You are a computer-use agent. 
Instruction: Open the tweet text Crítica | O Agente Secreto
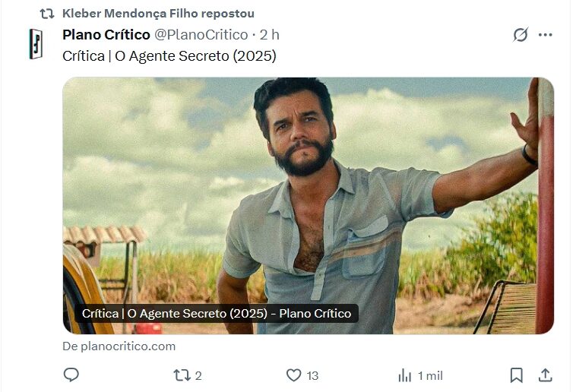[x=169, y=56]
